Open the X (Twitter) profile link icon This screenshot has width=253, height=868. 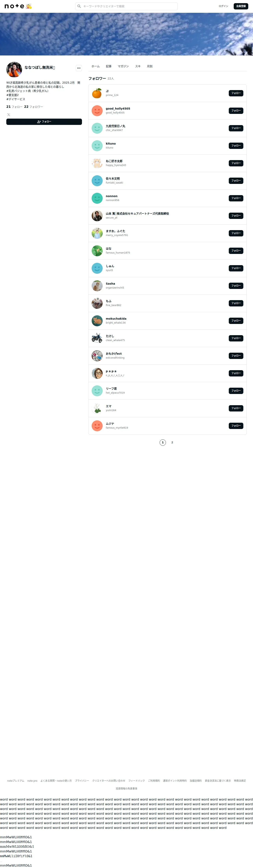(x=9, y=115)
